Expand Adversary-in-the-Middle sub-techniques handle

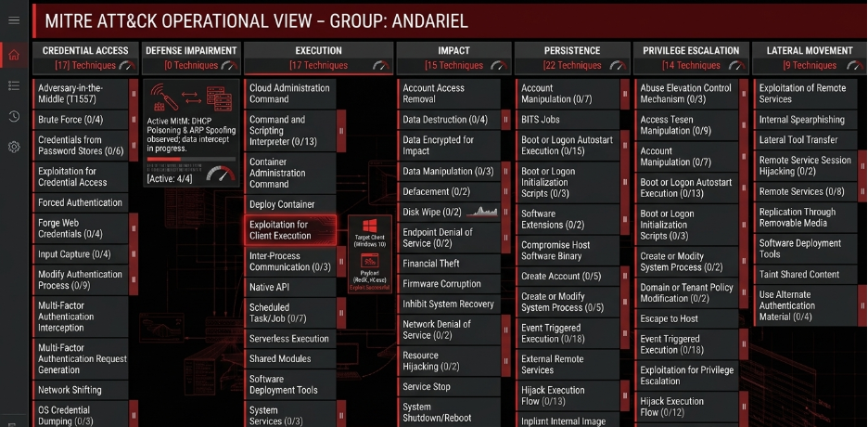click(134, 94)
